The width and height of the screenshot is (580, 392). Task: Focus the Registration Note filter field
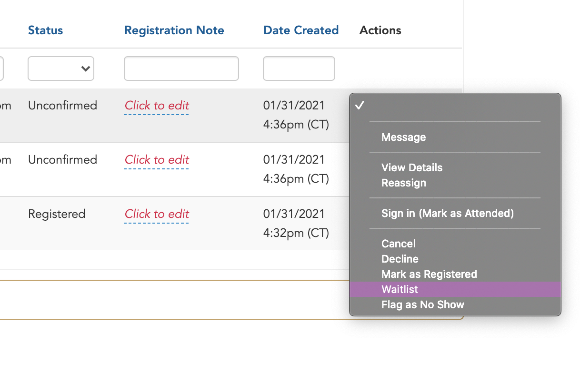(x=181, y=69)
